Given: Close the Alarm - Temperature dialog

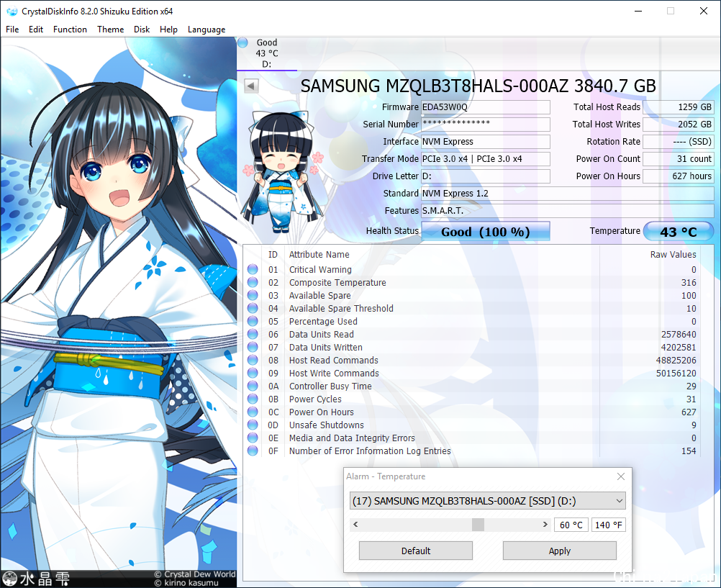Looking at the screenshot, I should coord(621,476).
